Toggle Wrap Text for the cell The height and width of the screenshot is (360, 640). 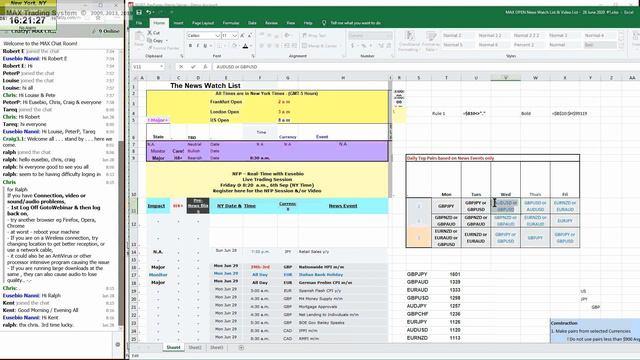[313, 36]
